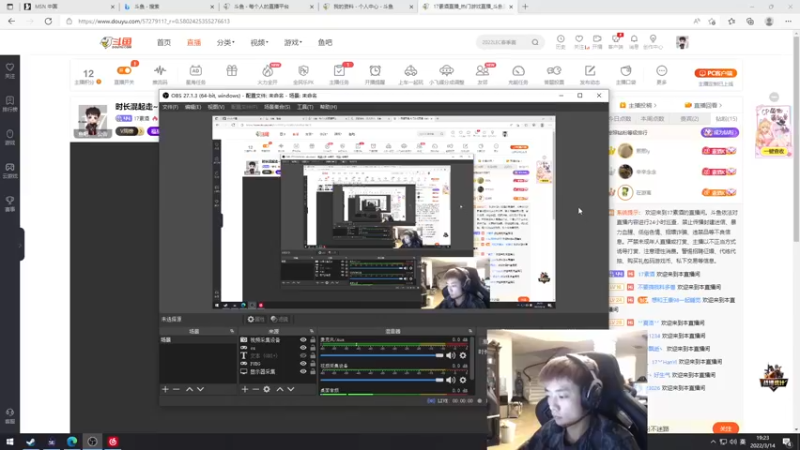The image size is (800, 450).
Task: Add a new scene with plus button
Action: pos(165,389)
